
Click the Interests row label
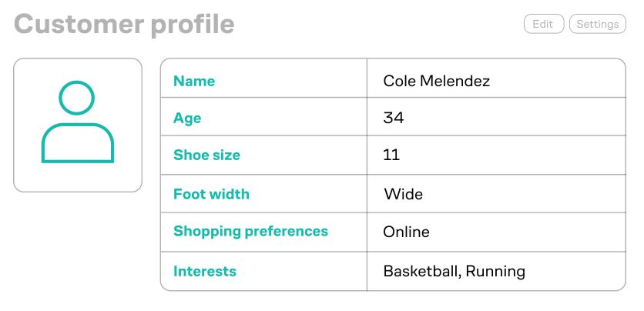[x=205, y=271]
